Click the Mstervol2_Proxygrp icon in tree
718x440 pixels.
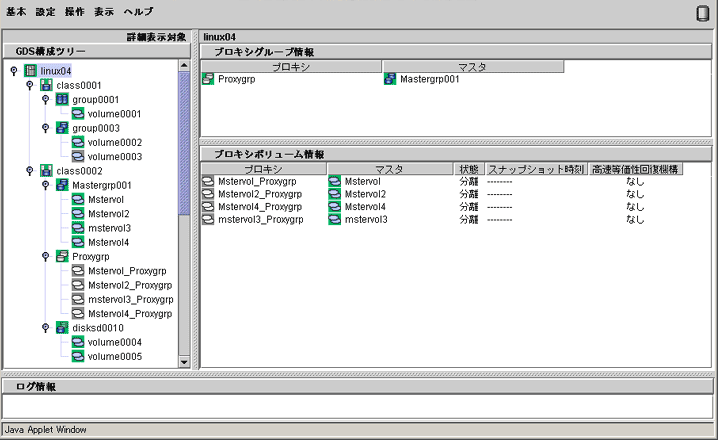click(x=78, y=285)
